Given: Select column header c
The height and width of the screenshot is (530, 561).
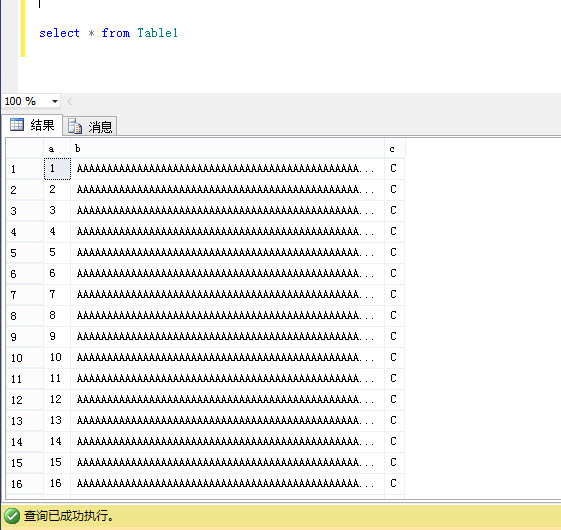Looking at the screenshot, I should [x=395, y=149].
